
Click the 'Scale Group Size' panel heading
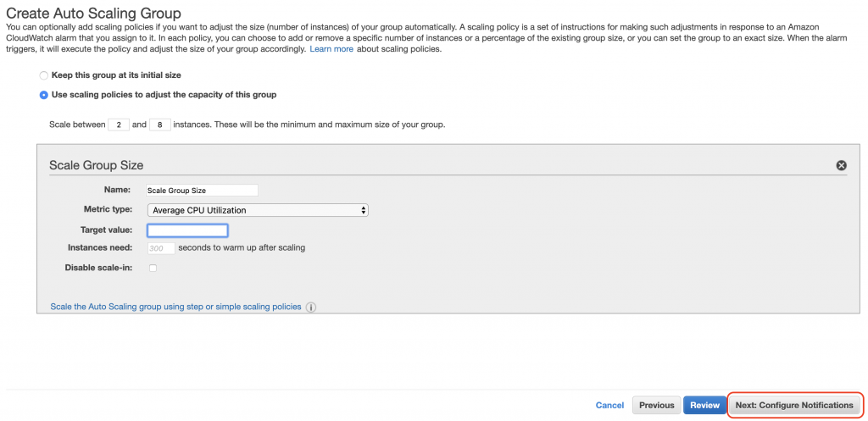pos(97,165)
